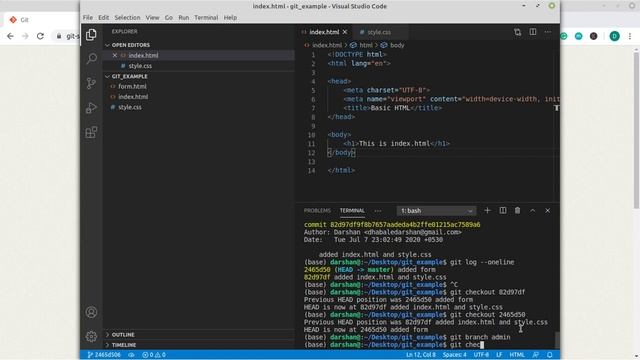Click the eye icon in the status bar
Viewport: 640px width, 360px height.
pyautogui.click(x=131, y=355)
